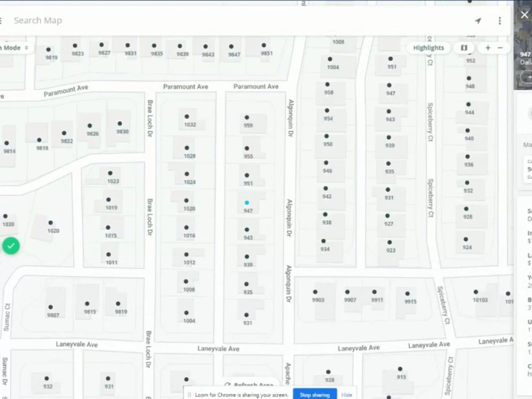Image resolution: width=532 pixels, height=399 pixels.
Task: Select the property pin labeled 924
Action: pos(466,239)
